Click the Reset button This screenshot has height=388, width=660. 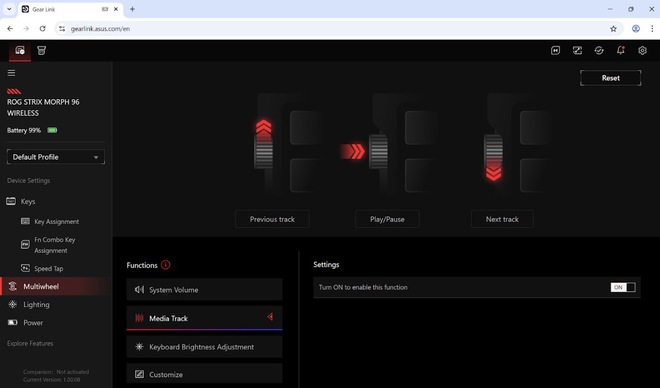point(610,78)
